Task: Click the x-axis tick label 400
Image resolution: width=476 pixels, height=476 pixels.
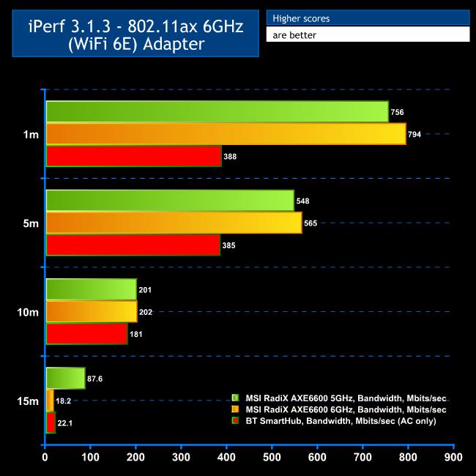Action: coord(226,457)
